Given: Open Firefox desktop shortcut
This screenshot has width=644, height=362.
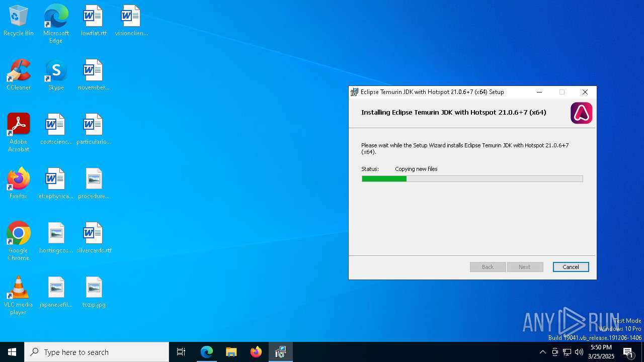Looking at the screenshot, I should coord(19,184).
